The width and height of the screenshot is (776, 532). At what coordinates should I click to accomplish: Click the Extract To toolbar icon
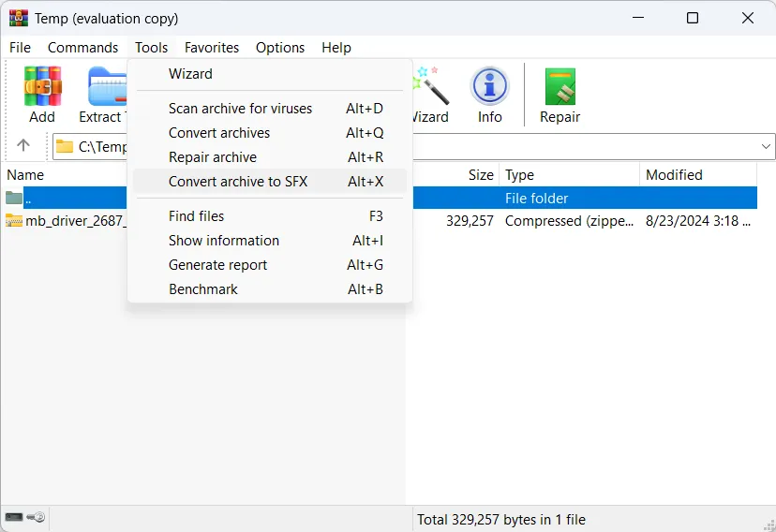[x=103, y=95]
